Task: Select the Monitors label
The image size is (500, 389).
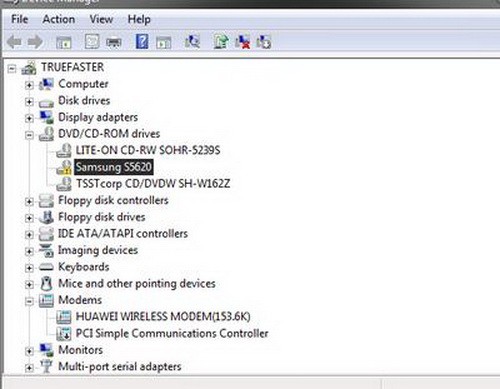Action: pos(80,350)
